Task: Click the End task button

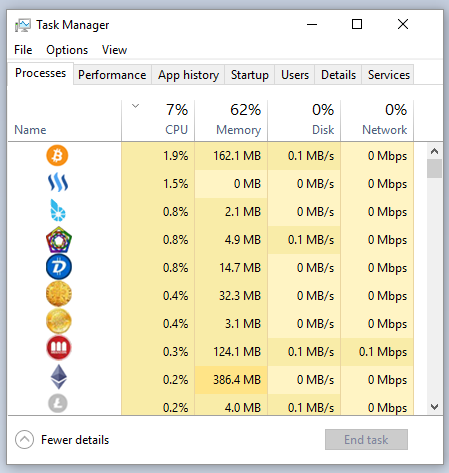Action: coord(366,440)
